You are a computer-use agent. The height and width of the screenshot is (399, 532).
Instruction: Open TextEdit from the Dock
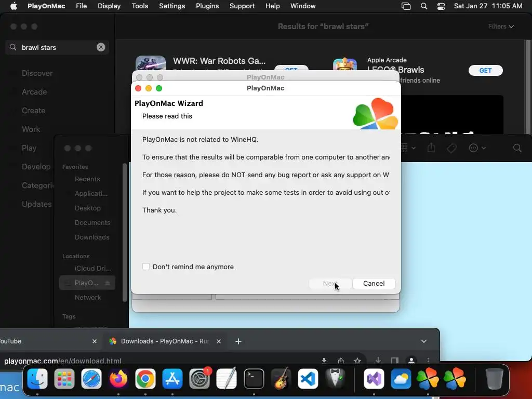click(x=227, y=379)
